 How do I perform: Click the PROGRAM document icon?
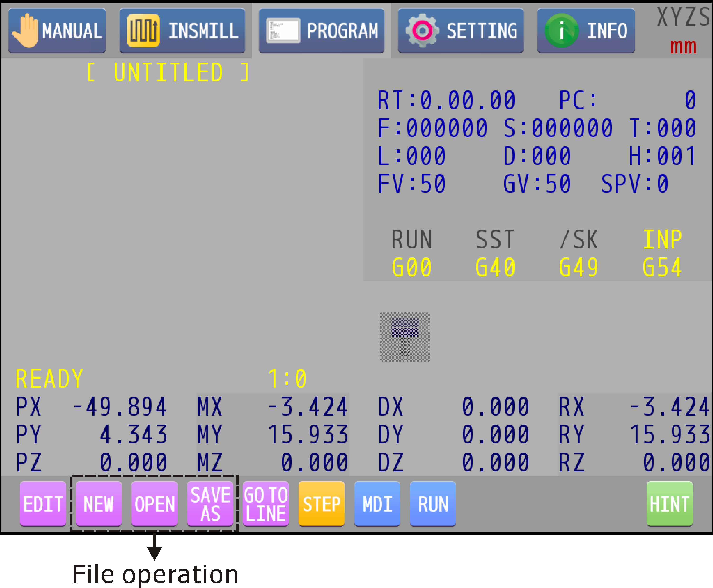(x=283, y=31)
